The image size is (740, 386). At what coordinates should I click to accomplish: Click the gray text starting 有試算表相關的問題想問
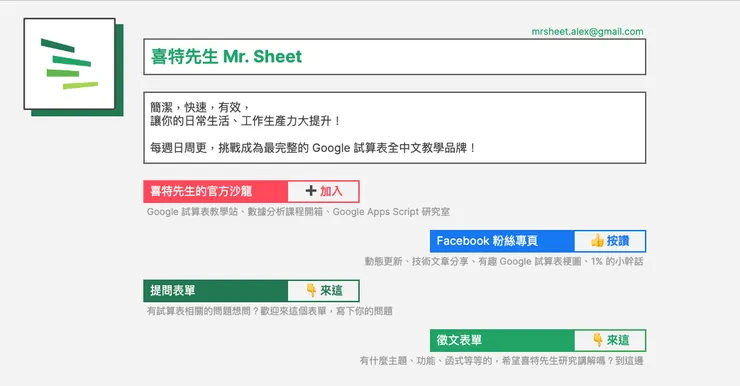pos(269,311)
